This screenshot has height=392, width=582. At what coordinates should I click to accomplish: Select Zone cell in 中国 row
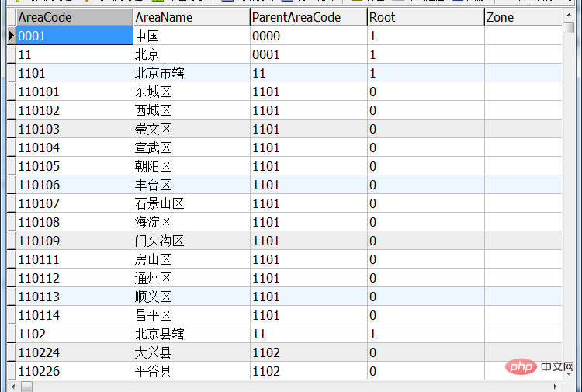tap(523, 36)
